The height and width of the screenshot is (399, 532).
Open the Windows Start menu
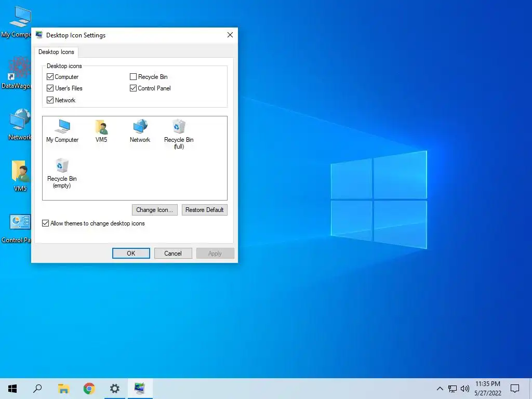pyautogui.click(x=12, y=389)
